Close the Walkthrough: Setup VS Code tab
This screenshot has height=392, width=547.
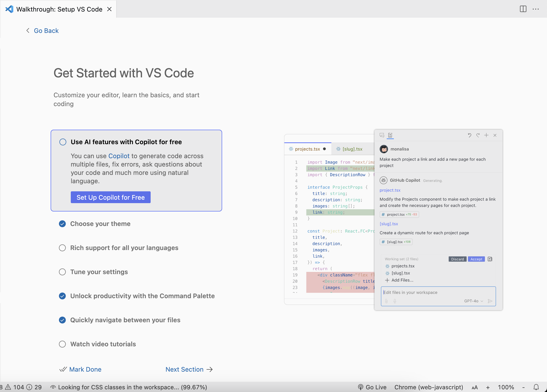[109, 9]
